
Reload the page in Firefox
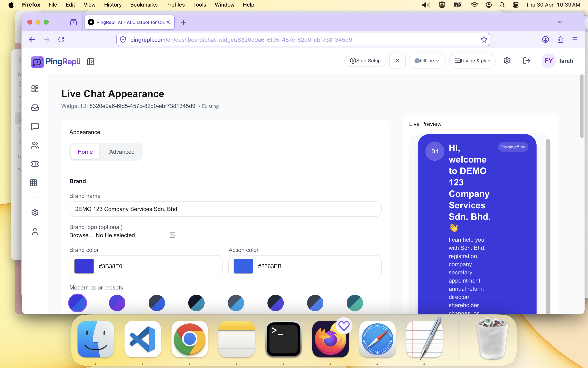coord(61,39)
